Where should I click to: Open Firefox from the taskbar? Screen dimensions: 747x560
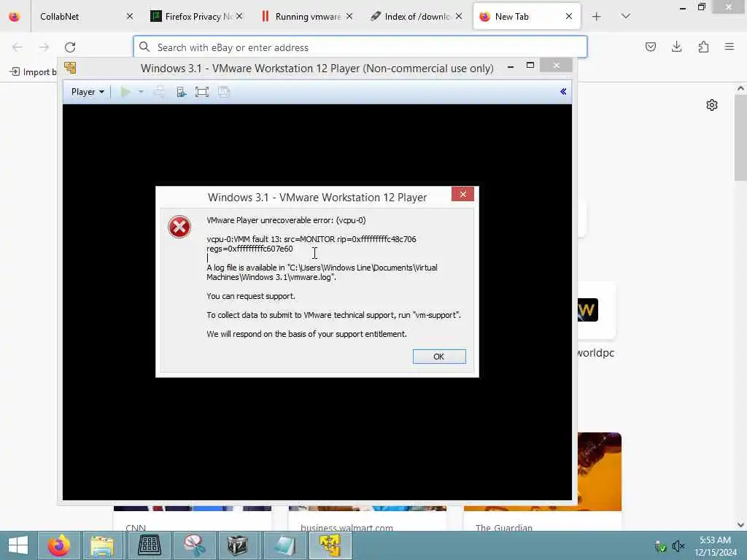pos(58,545)
